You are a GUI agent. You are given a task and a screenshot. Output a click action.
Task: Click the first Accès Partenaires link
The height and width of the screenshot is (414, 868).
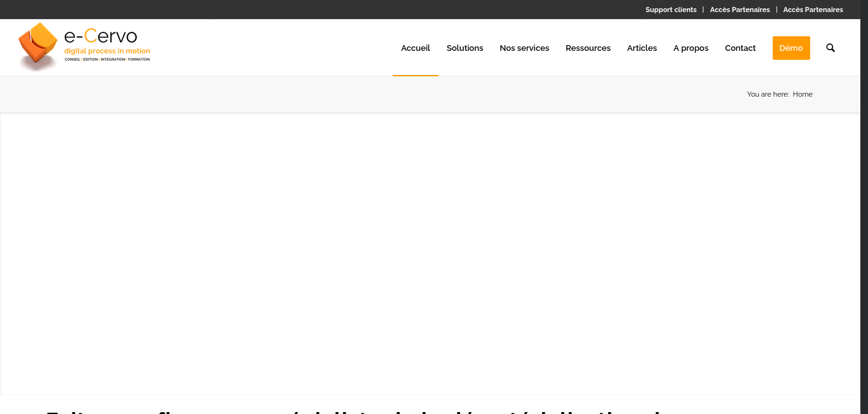pos(740,10)
